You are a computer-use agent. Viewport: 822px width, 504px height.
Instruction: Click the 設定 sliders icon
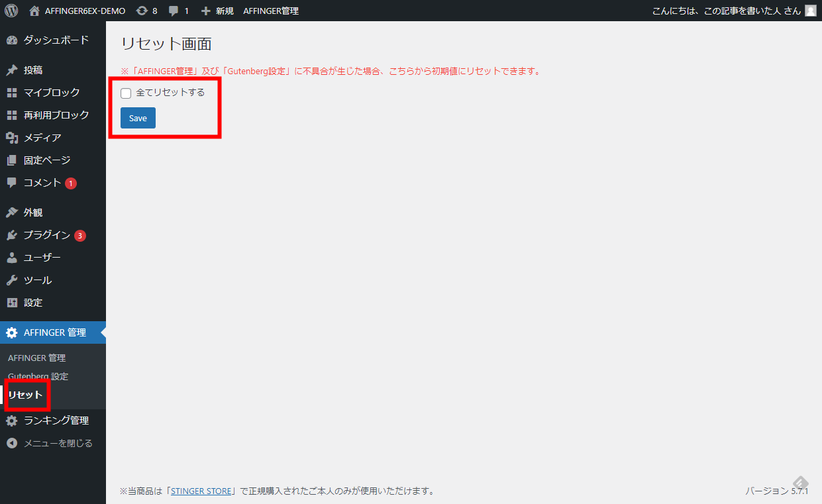click(x=12, y=303)
